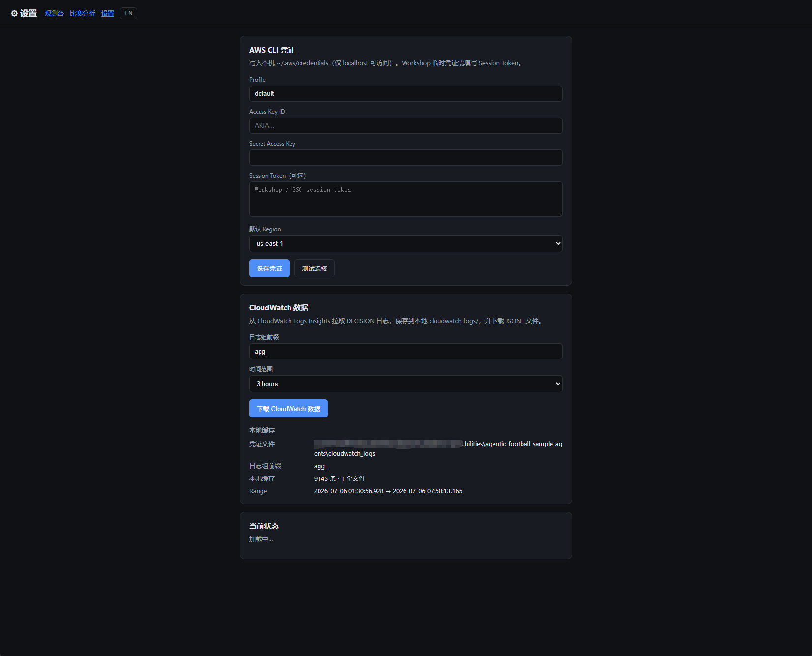Viewport: 812px width, 656px height.
Task: Click the Access Key ID field
Action: (x=406, y=125)
